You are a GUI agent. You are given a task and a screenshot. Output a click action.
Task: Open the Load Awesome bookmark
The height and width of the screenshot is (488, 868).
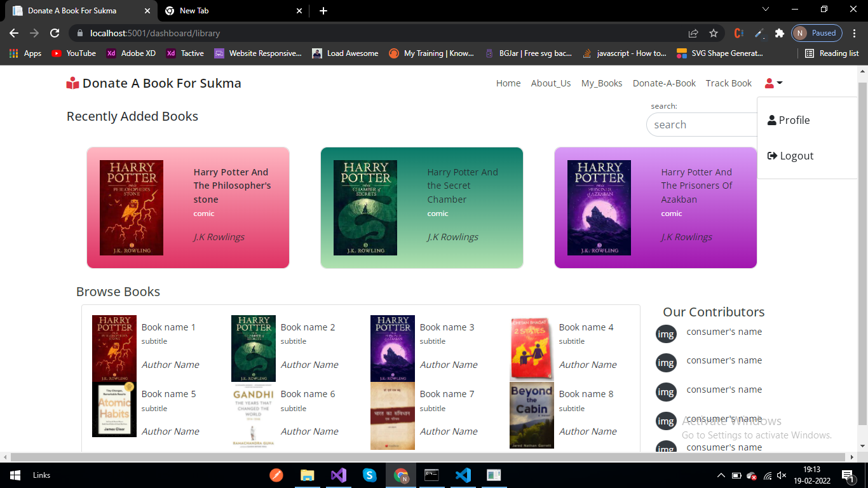345,53
